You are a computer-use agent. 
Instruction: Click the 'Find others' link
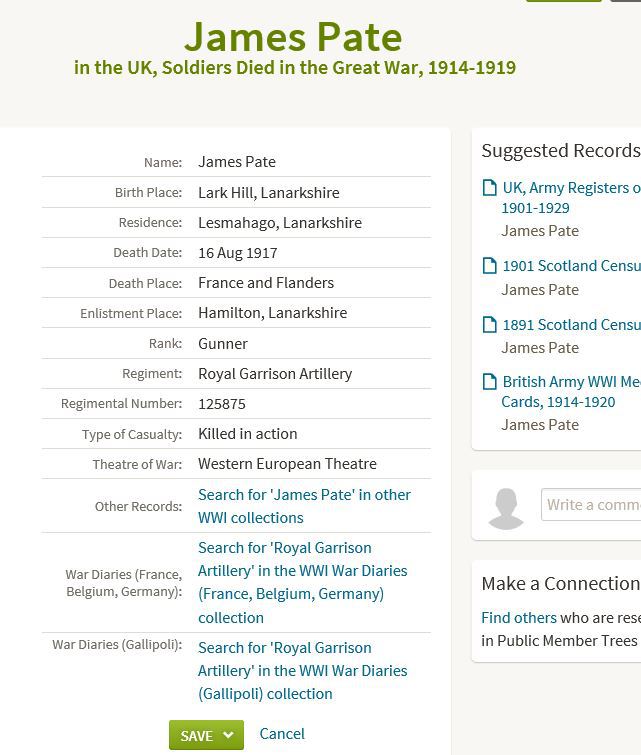pos(518,618)
